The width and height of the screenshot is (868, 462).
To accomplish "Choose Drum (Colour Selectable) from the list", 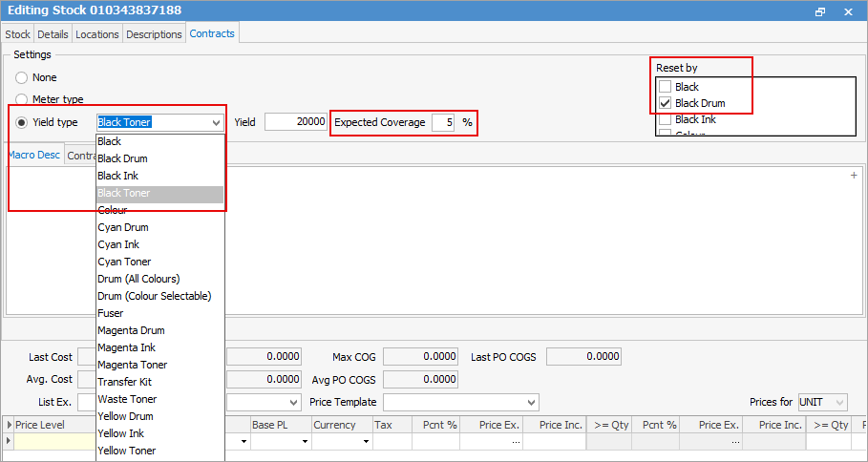I will click(160, 296).
